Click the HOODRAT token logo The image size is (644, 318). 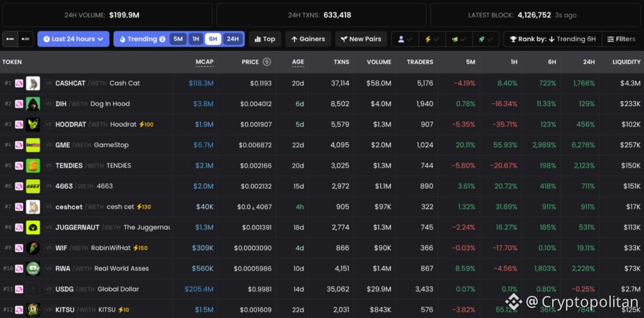33,124
